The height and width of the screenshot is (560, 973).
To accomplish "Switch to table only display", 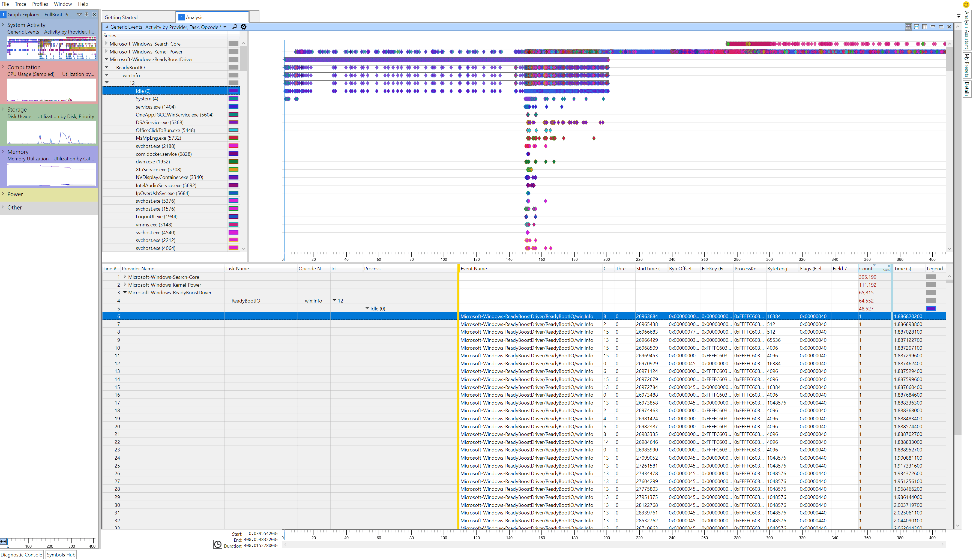I will tap(924, 26).
